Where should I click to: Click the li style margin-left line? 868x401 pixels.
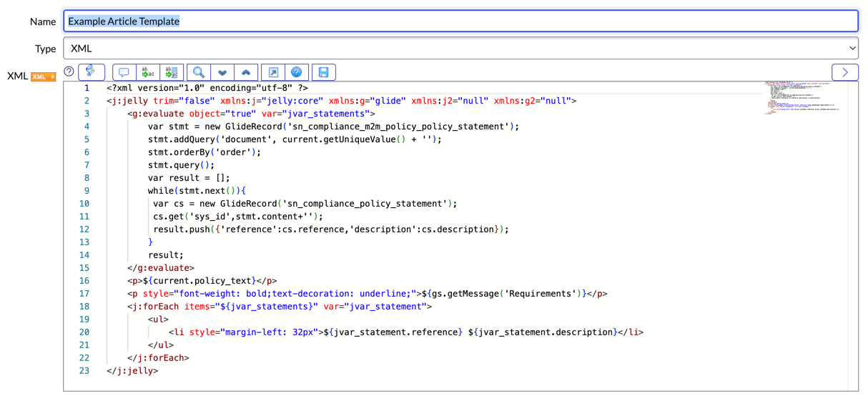click(406, 332)
